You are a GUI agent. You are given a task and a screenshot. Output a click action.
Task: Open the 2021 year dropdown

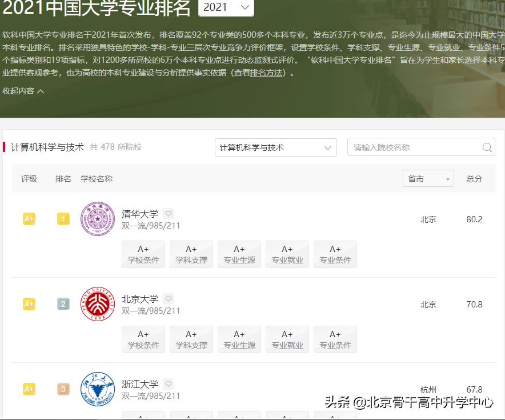[226, 7]
